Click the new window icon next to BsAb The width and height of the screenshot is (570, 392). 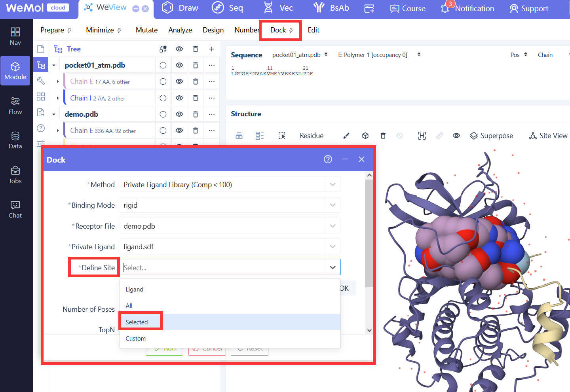pyautogui.click(x=369, y=8)
